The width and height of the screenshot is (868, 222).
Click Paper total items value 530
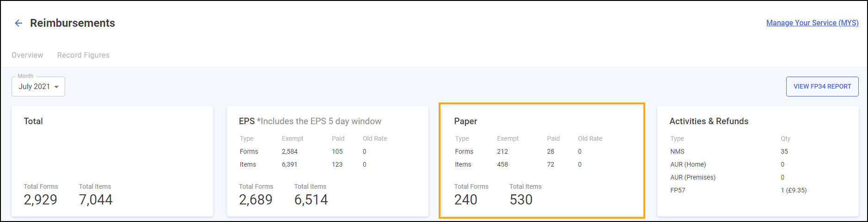(521, 199)
